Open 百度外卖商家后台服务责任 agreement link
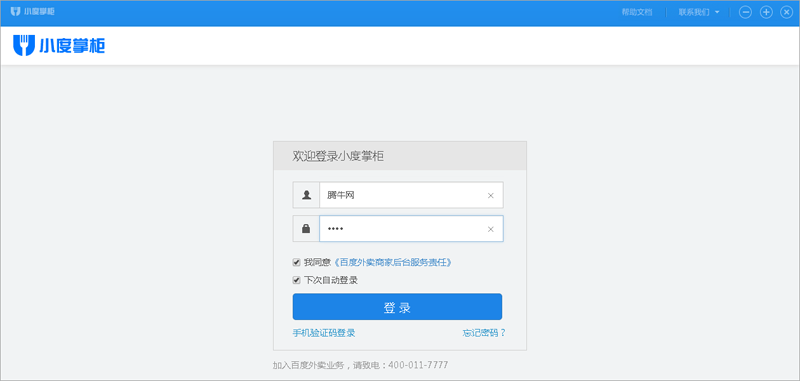800x381 pixels. [x=392, y=263]
